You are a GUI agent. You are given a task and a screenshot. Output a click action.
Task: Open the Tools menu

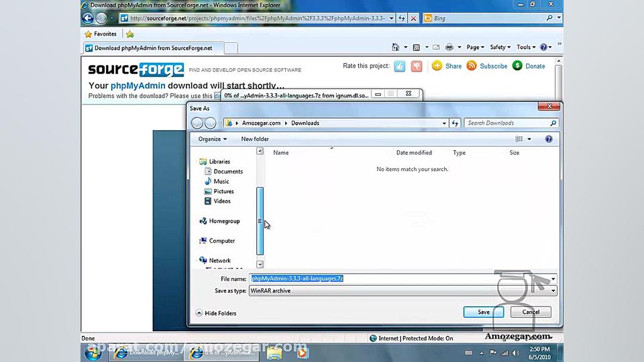pyautogui.click(x=526, y=47)
